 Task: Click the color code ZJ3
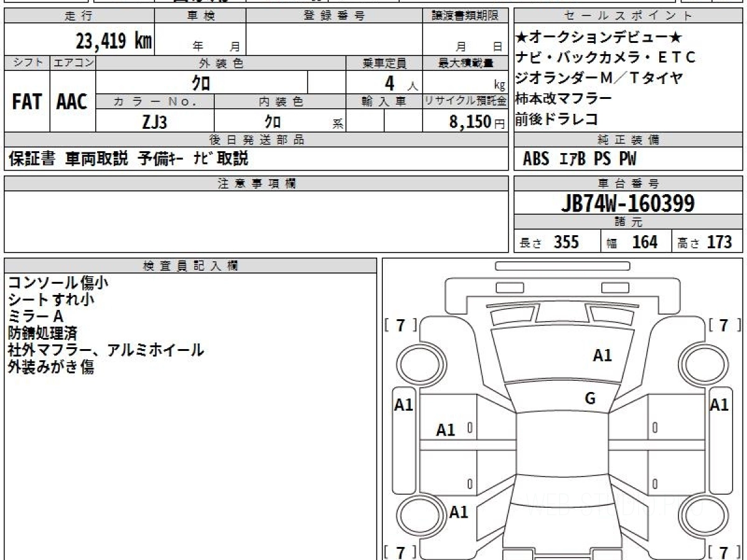(154, 122)
